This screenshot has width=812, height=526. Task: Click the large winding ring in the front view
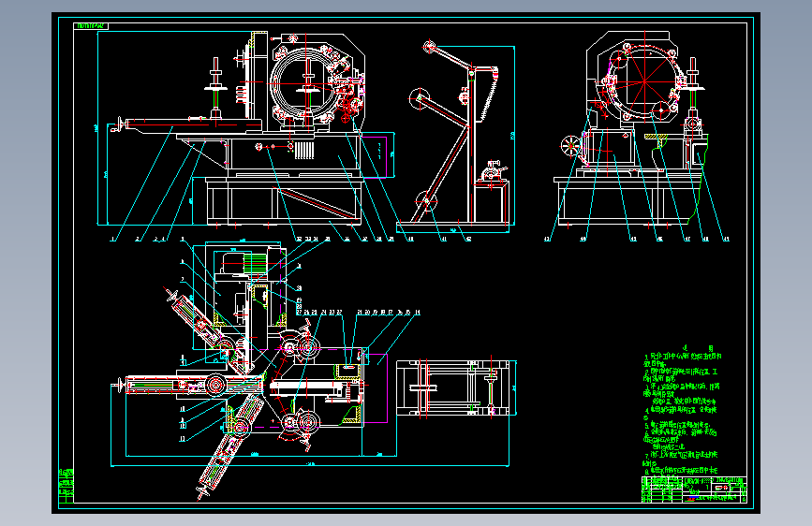click(306, 83)
